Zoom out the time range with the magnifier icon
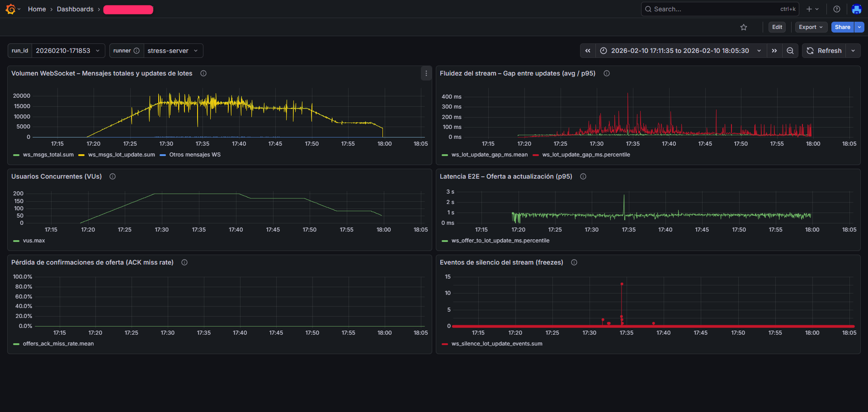868x412 pixels. click(790, 51)
